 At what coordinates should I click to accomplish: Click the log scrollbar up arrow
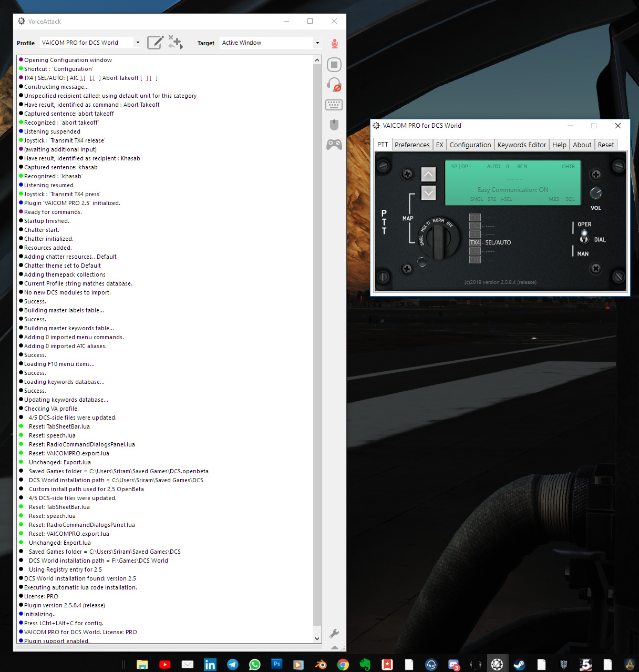(317, 60)
